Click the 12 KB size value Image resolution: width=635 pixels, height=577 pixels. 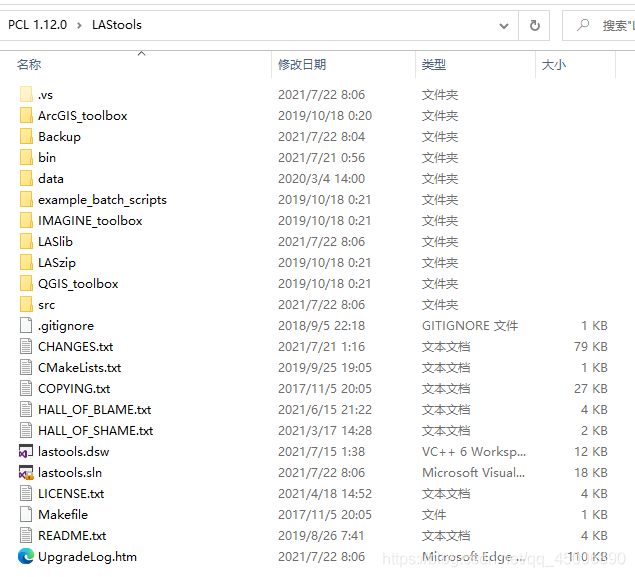tap(590, 451)
